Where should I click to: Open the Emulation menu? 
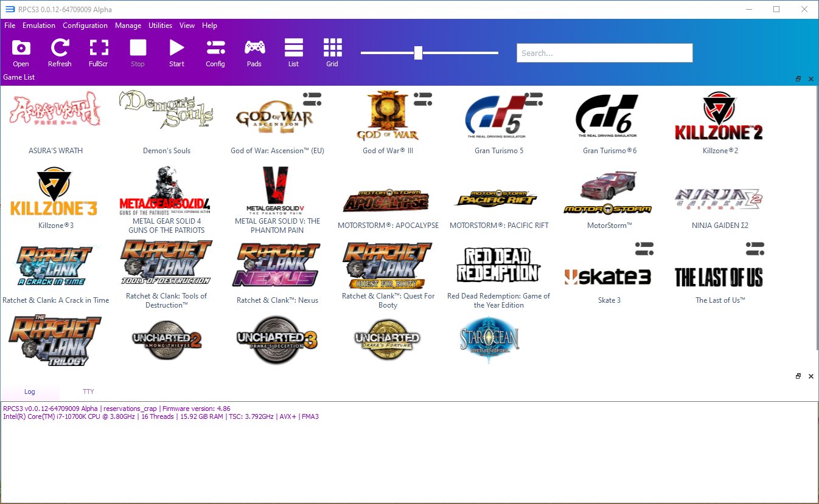click(x=38, y=26)
